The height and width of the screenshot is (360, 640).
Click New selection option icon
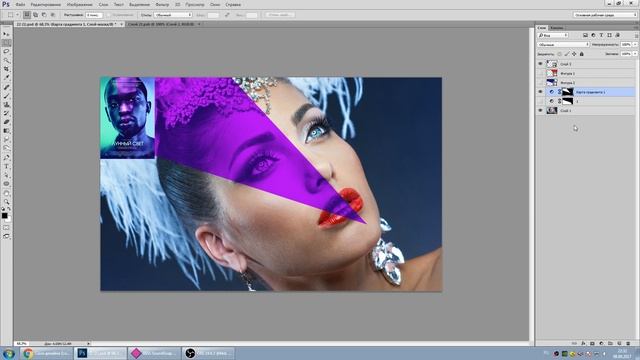(x=27, y=15)
